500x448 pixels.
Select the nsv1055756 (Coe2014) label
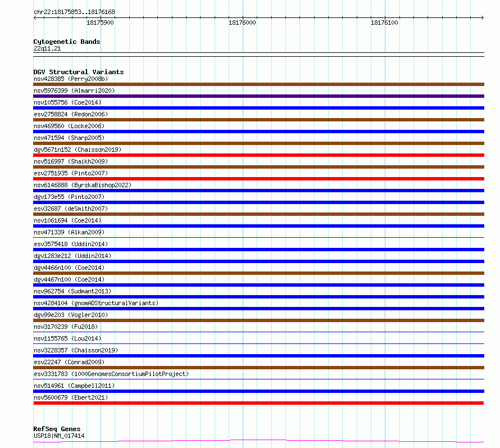[67, 102]
